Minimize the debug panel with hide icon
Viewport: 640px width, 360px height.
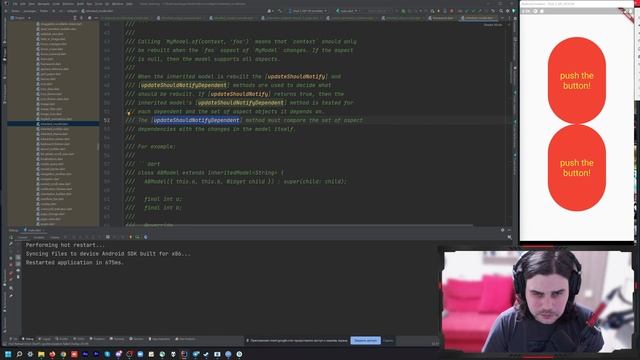pyautogui.click(x=509, y=230)
